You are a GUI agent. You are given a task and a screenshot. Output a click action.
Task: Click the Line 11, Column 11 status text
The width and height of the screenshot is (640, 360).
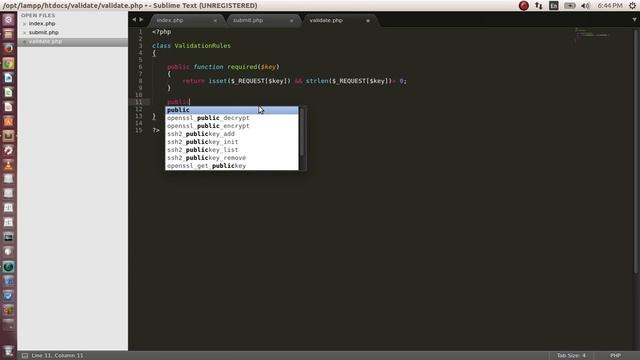click(x=57, y=356)
